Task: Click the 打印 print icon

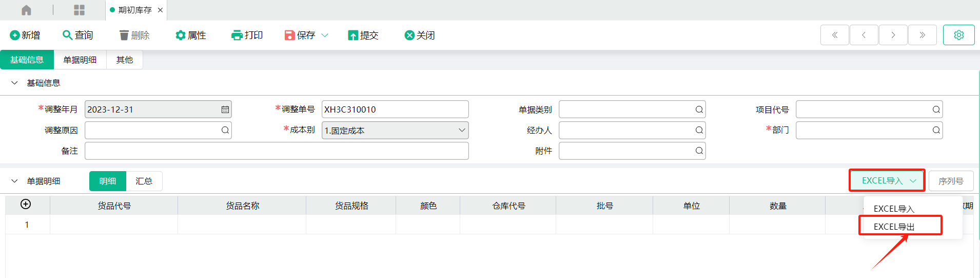Action: pos(237,35)
